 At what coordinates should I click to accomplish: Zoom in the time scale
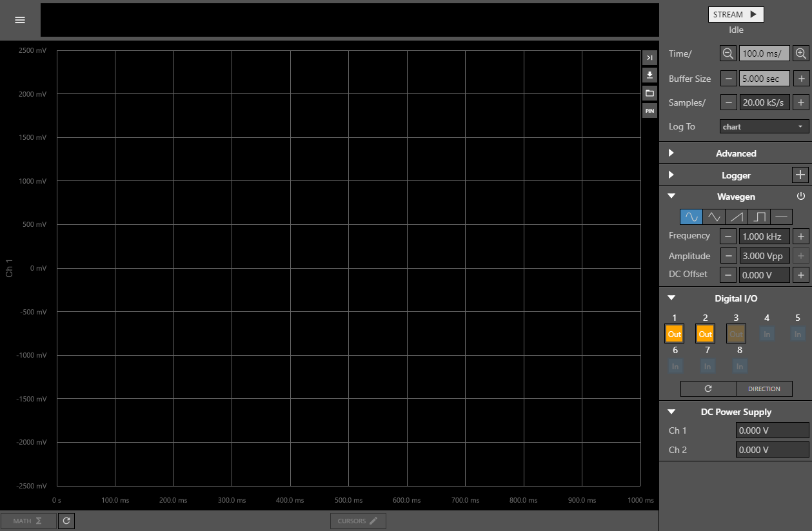pyautogui.click(x=801, y=53)
